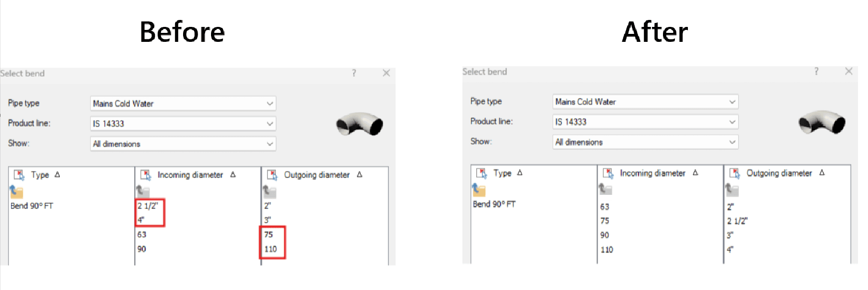This screenshot has height=290, width=868.
Task: Click the Outgoing diameter filter icon in Before dialog
Action: (272, 175)
